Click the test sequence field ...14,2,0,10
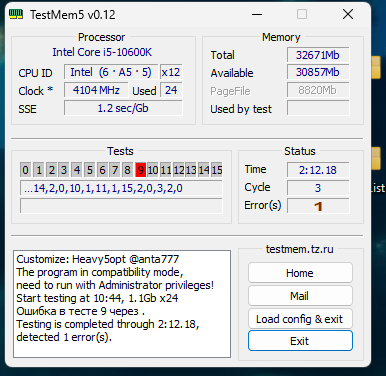 (121, 188)
